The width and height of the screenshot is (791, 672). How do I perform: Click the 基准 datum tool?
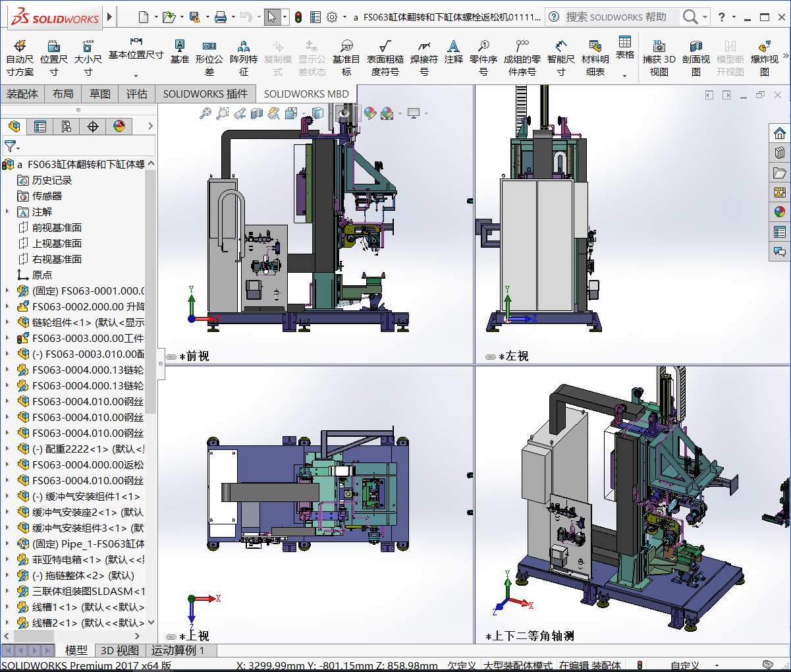tap(180, 52)
